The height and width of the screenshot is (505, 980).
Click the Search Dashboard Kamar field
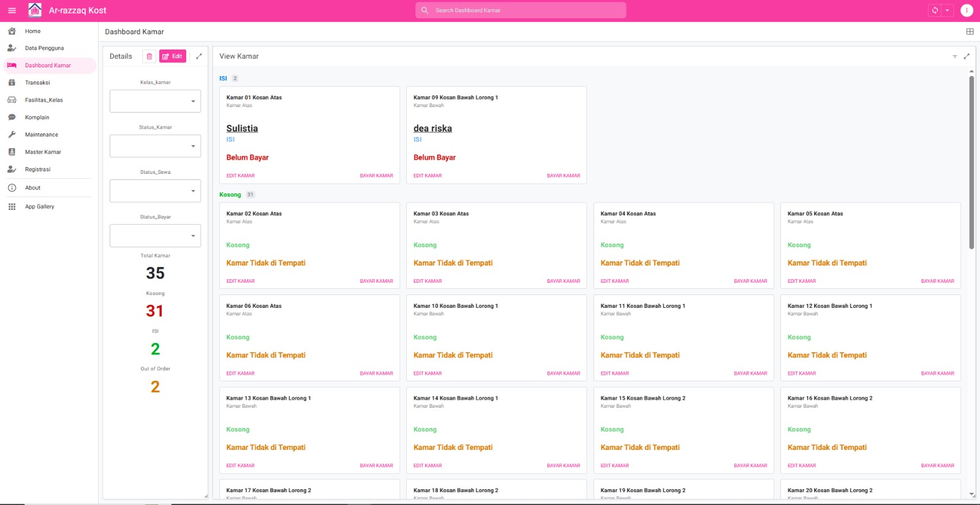click(x=521, y=10)
